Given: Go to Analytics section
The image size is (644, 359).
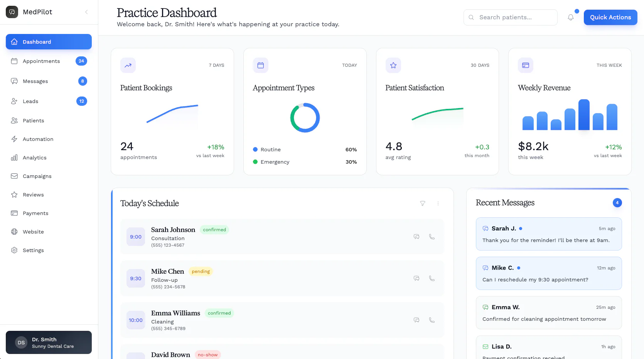Looking at the screenshot, I should tap(34, 157).
